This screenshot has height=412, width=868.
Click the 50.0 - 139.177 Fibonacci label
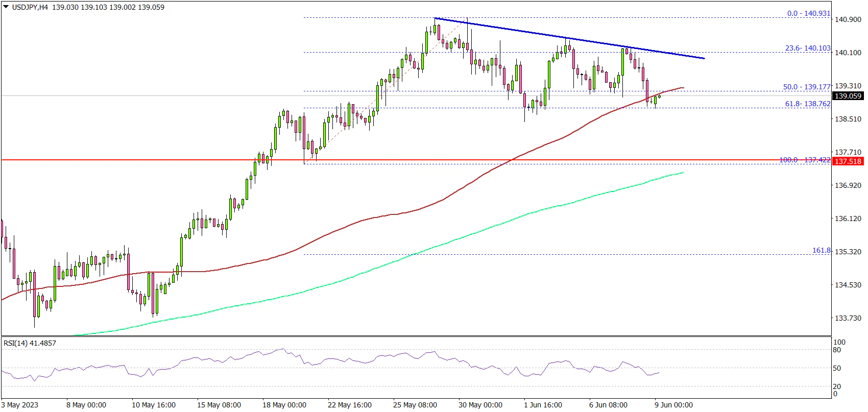pyautogui.click(x=807, y=87)
